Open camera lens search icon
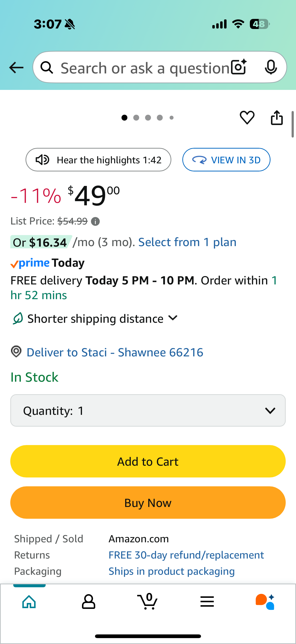 [x=239, y=67]
